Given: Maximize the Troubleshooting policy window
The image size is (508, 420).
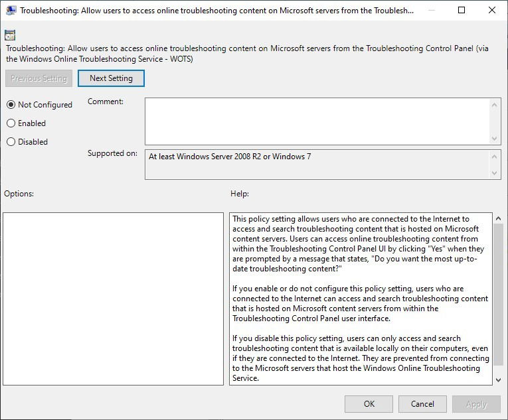Looking at the screenshot, I should [x=462, y=10].
